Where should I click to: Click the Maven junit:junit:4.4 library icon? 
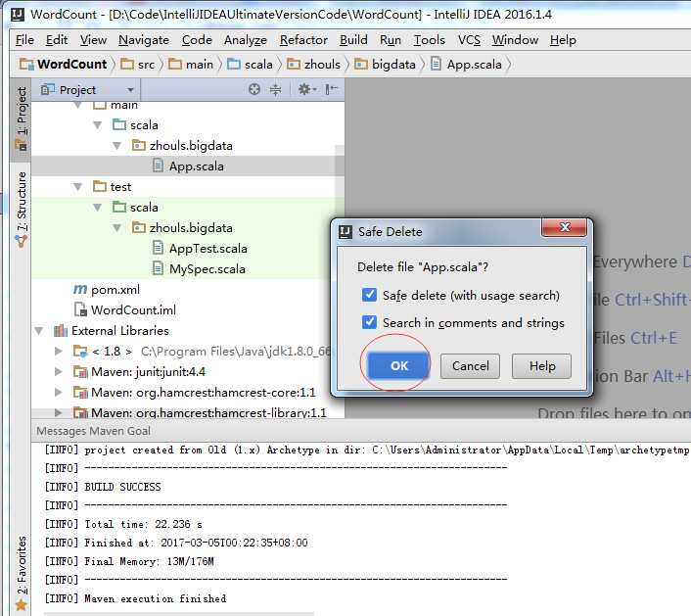click(80, 372)
